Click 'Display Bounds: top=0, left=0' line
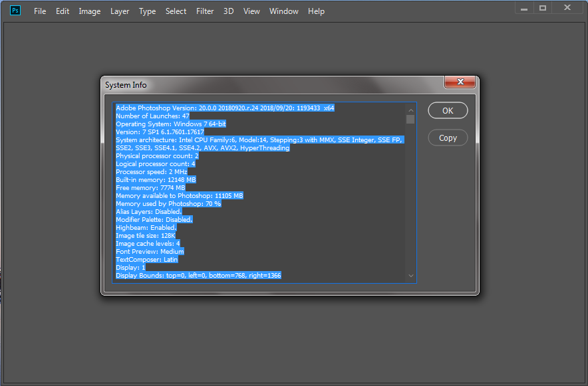Screen dimensions: 588x386 (x=198, y=276)
